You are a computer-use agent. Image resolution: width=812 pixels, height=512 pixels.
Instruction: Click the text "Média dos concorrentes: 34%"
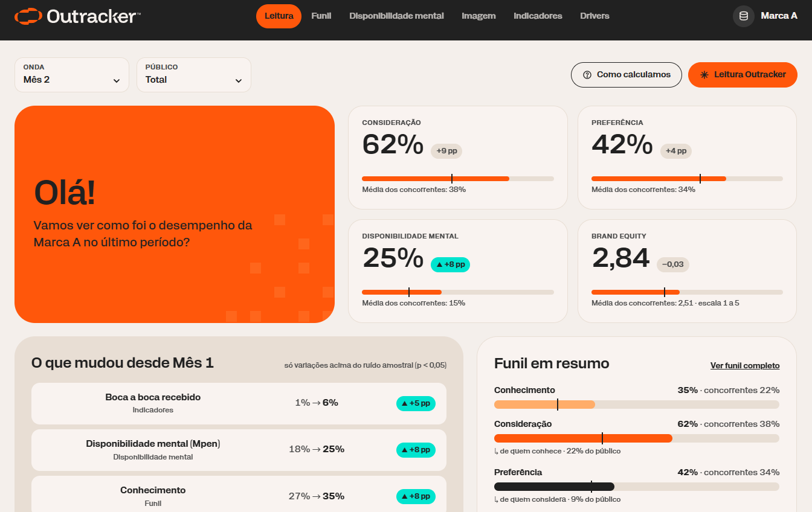pyautogui.click(x=643, y=190)
